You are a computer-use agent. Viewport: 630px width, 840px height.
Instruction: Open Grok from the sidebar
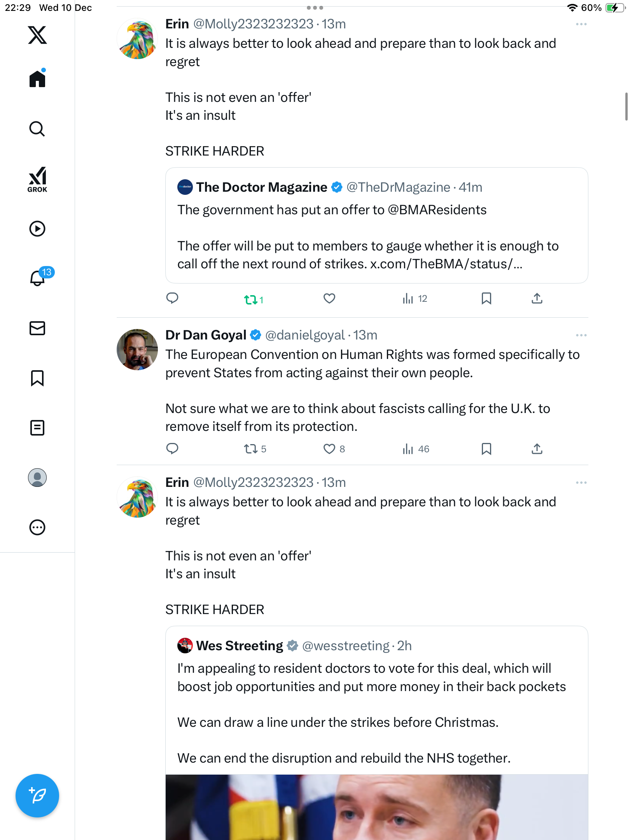click(x=37, y=179)
